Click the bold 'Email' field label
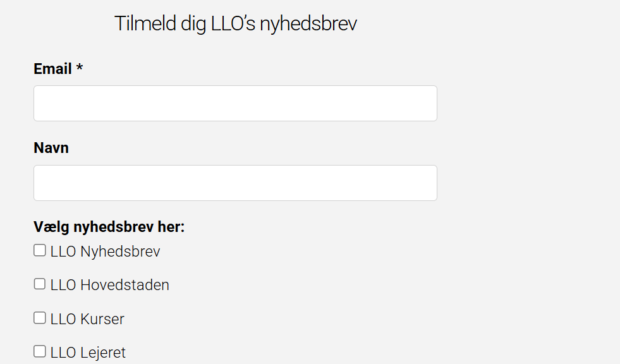620x364 pixels. point(52,69)
